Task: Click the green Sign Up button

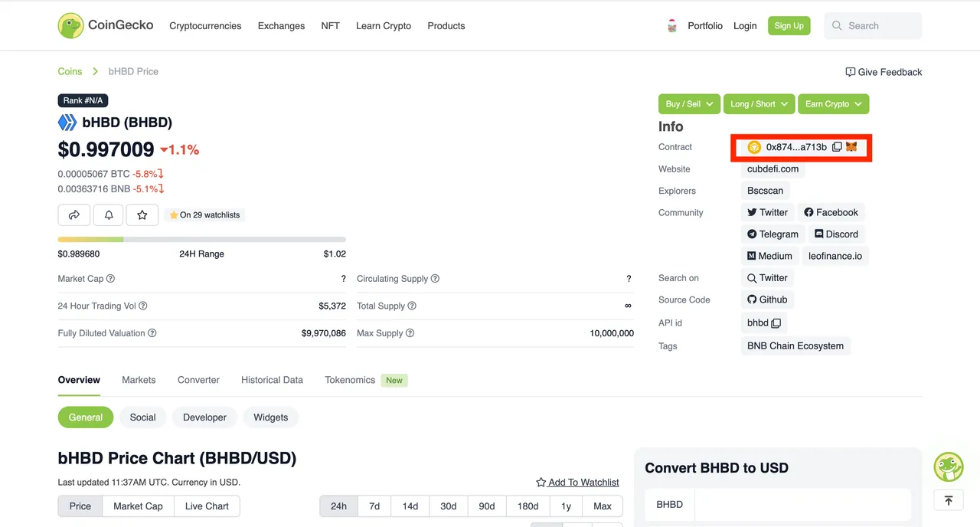Action: pyautogui.click(x=789, y=26)
